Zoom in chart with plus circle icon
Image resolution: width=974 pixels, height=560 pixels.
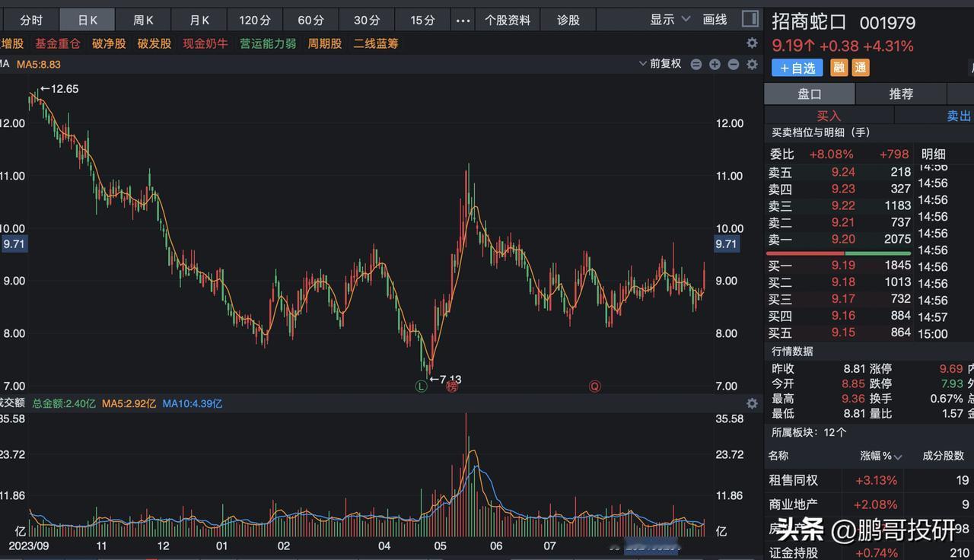715,65
